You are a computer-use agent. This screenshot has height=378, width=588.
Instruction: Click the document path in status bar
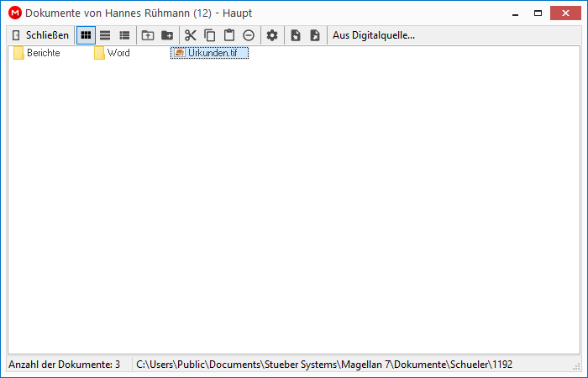(x=324, y=365)
